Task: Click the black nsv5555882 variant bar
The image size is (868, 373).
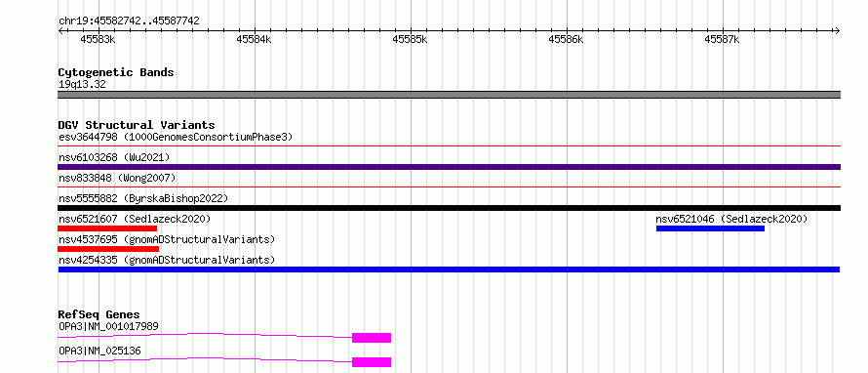Action: [450, 208]
